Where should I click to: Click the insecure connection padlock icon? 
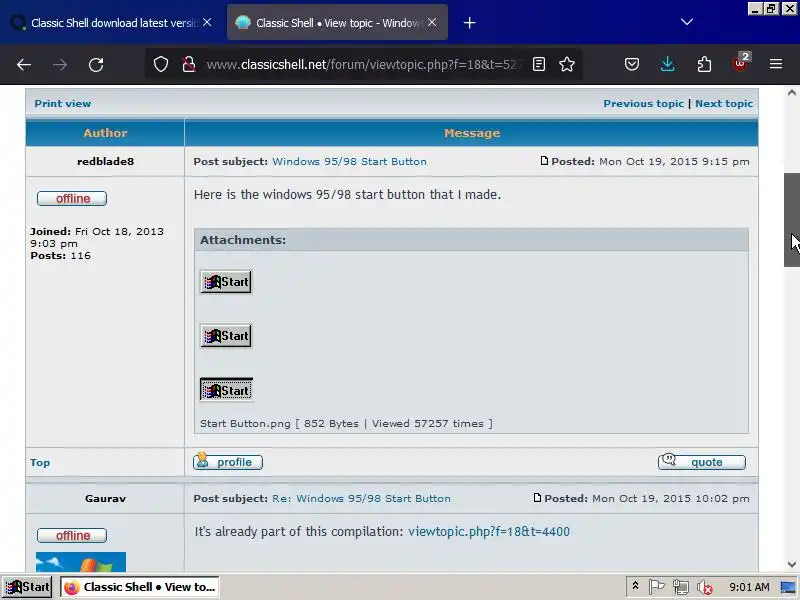[189, 64]
